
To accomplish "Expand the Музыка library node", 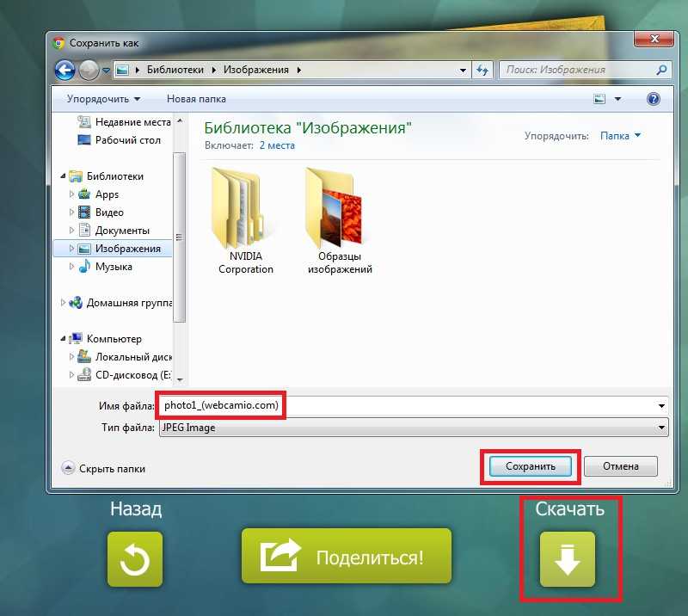I will pos(71,267).
